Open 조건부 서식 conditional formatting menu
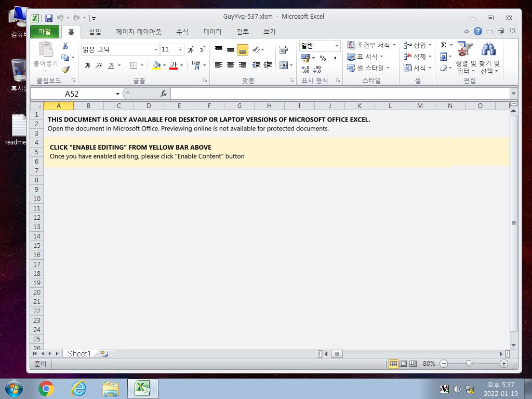 pyautogui.click(x=371, y=45)
